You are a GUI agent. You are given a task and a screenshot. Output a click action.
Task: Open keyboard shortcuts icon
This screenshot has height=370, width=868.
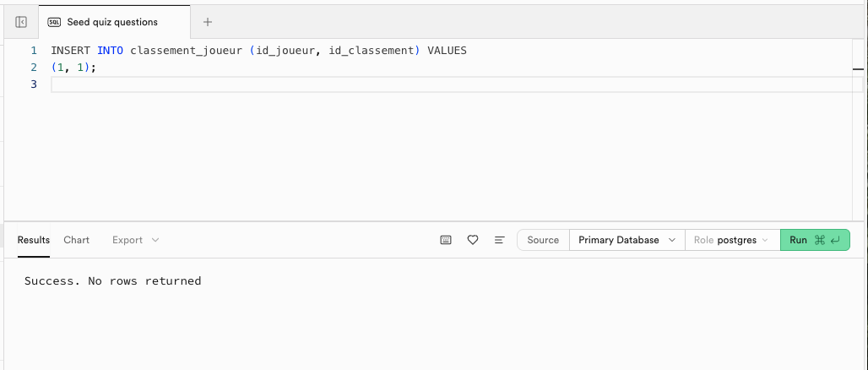click(x=446, y=240)
